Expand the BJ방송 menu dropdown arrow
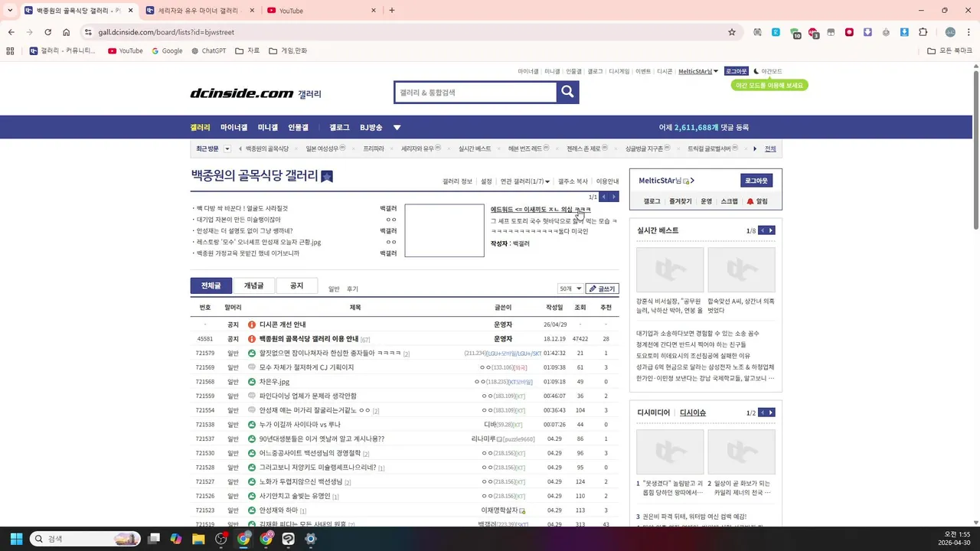This screenshot has width=980, height=551. [397, 128]
